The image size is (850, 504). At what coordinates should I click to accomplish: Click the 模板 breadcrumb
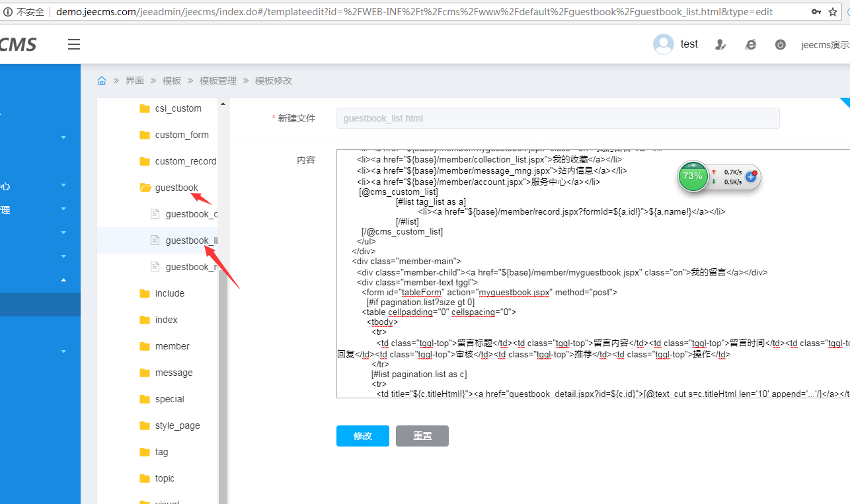pyautogui.click(x=172, y=81)
